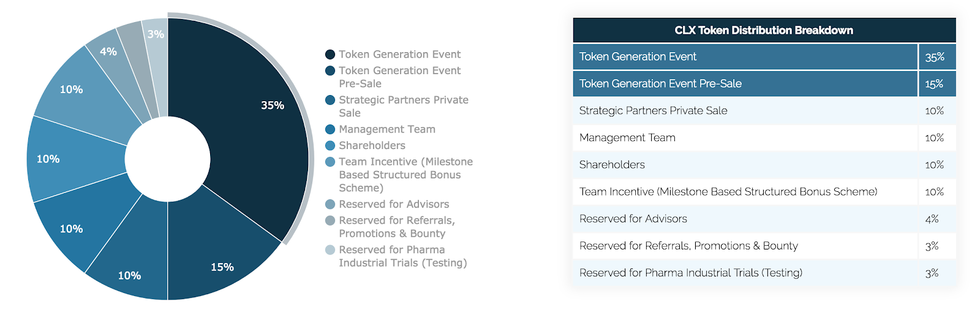This screenshot has height=312, width=980.
Task: Click the Management Team legend color dot
Action: pyautogui.click(x=330, y=129)
